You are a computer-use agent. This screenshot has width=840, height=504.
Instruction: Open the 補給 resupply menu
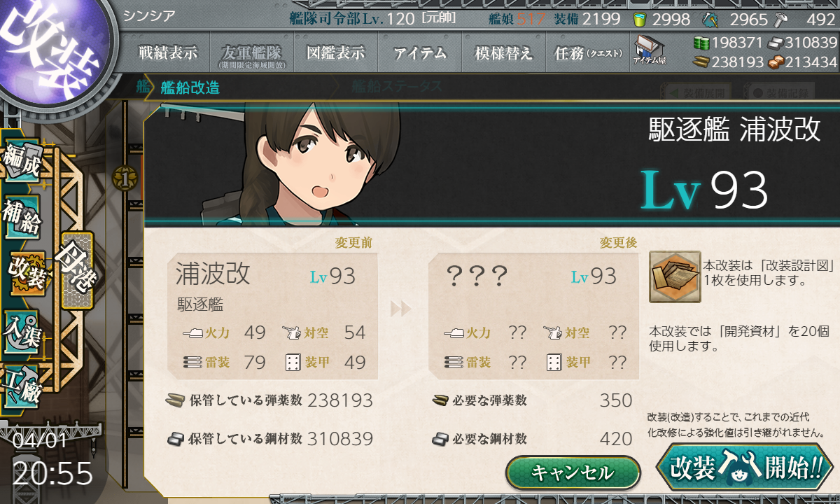tap(22, 218)
